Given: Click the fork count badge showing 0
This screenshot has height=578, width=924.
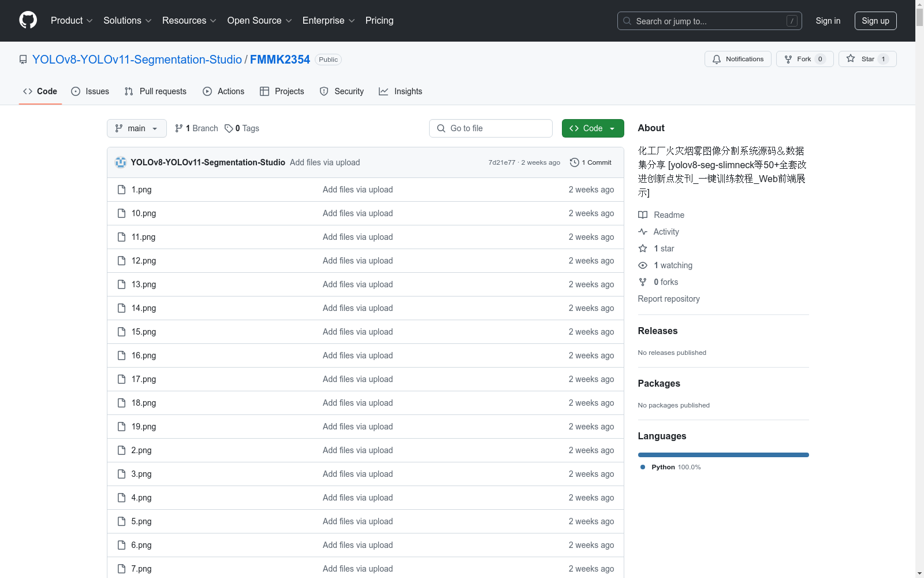Looking at the screenshot, I should [x=820, y=59].
